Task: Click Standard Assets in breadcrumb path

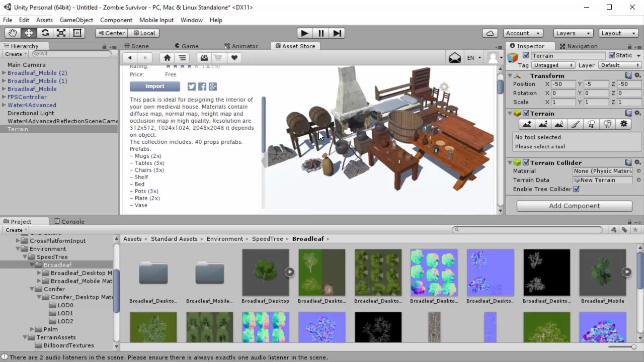Action: (x=174, y=239)
